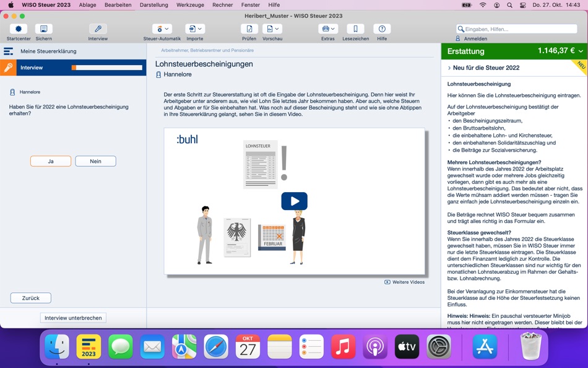The image size is (588, 368).
Task: Open the Startcenter toolbar icon
Action: 19,29
